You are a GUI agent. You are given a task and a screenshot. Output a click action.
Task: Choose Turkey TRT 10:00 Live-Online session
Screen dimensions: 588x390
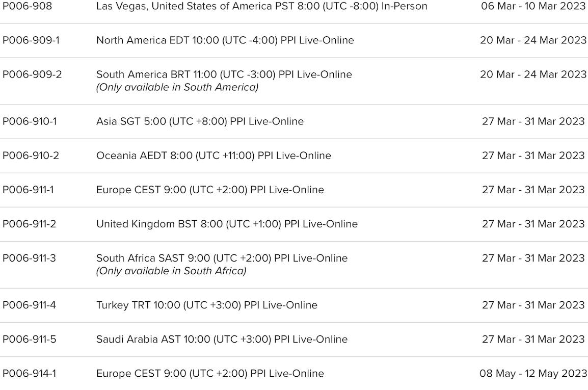pos(207,305)
